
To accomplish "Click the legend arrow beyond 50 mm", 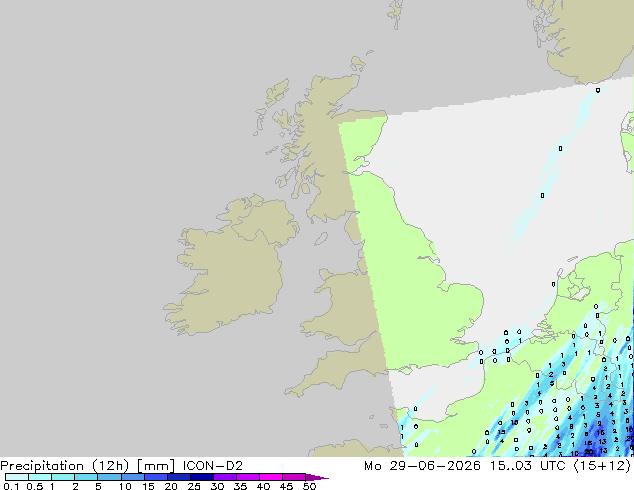I will (317, 478).
